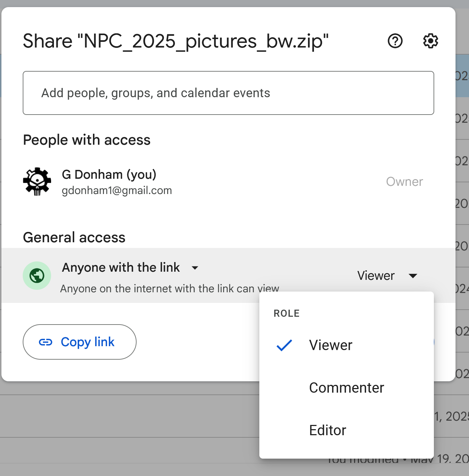Expand the 'Anyone with the link' dropdown
The width and height of the screenshot is (469, 476).
click(x=121, y=267)
